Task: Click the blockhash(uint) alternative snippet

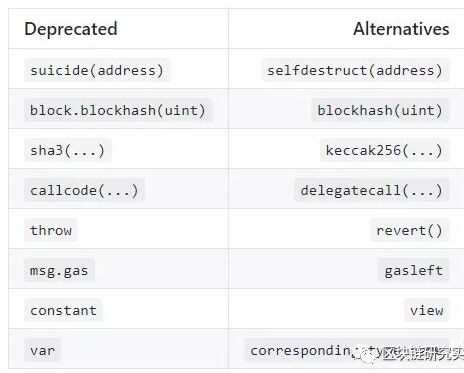Action: point(380,110)
